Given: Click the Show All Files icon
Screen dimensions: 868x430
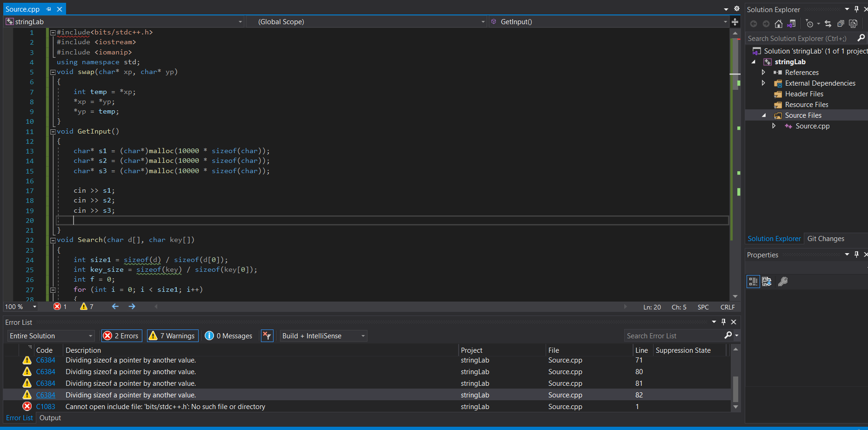Looking at the screenshot, I should (x=853, y=24).
